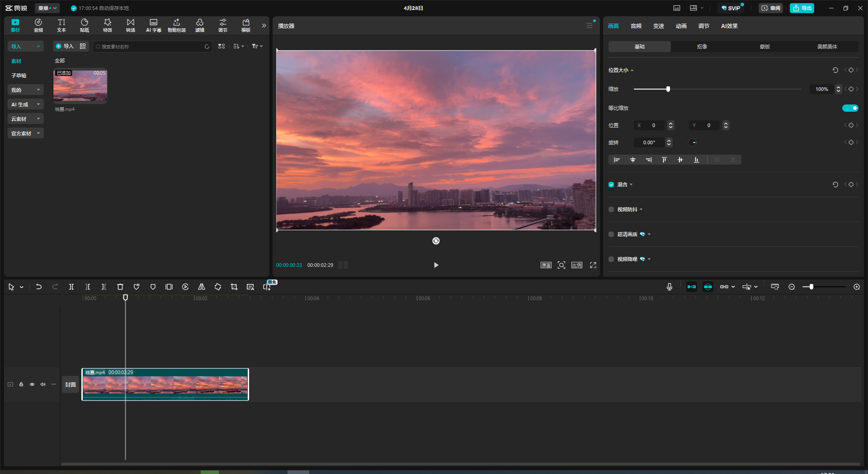The image size is (868, 474).
Task: Expand the 菜单 dropdown in title bar
Action: click(47, 8)
